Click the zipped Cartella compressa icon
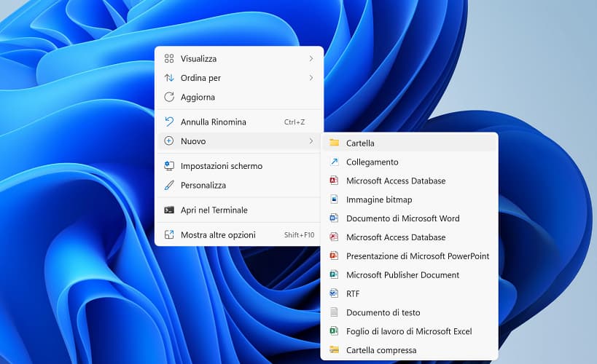597x364 pixels. [x=335, y=350]
